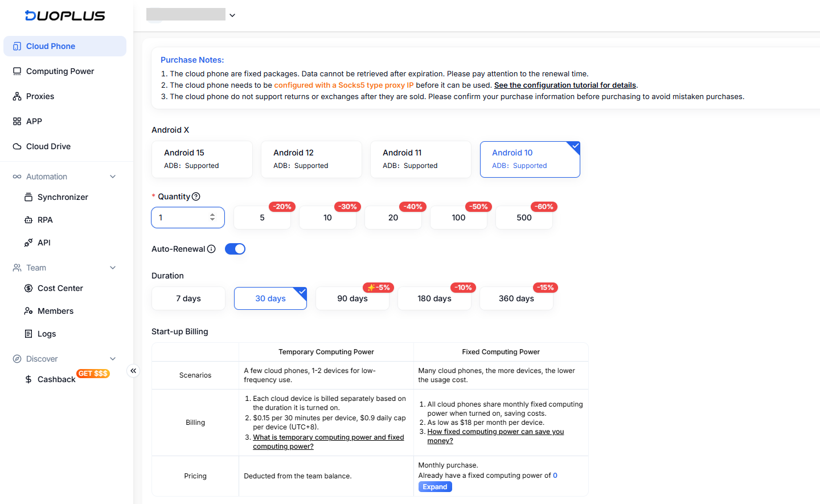Screen dimensions: 820x504
Task: Click the blue Expand button
Action: click(x=435, y=487)
